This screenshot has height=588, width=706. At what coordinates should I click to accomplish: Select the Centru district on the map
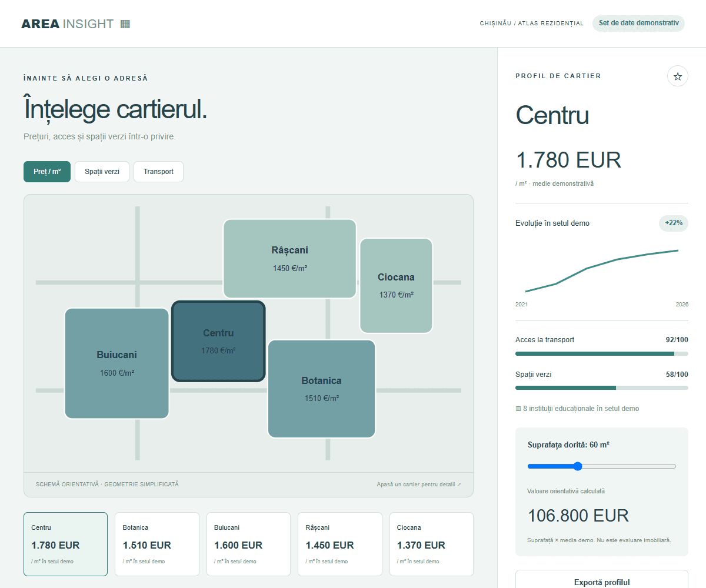click(218, 341)
